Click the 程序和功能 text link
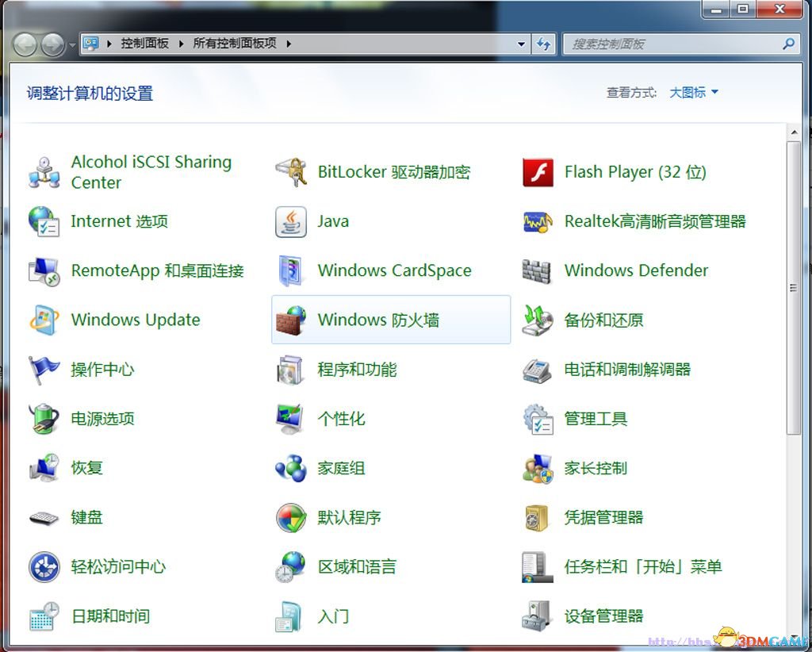The width and height of the screenshot is (812, 652). (x=357, y=370)
